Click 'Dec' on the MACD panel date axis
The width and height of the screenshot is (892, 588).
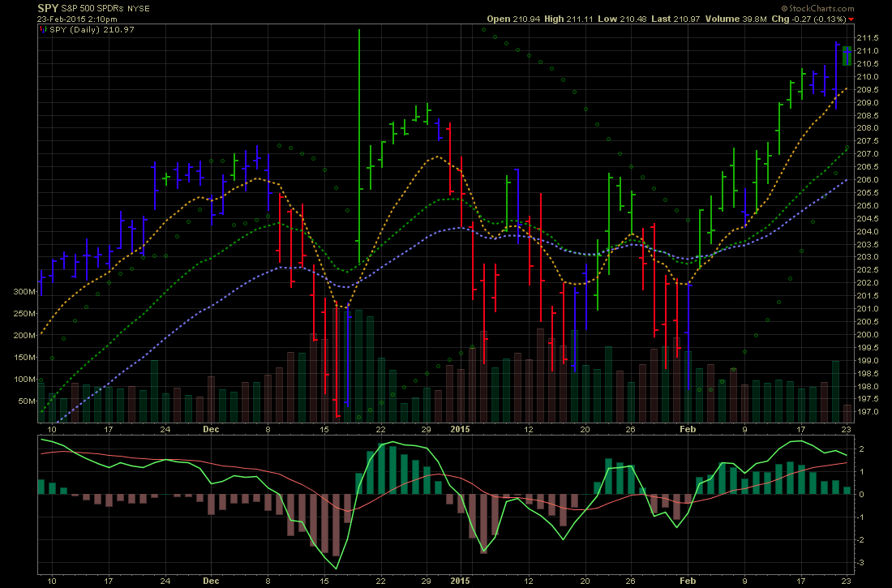pos(211,582)
